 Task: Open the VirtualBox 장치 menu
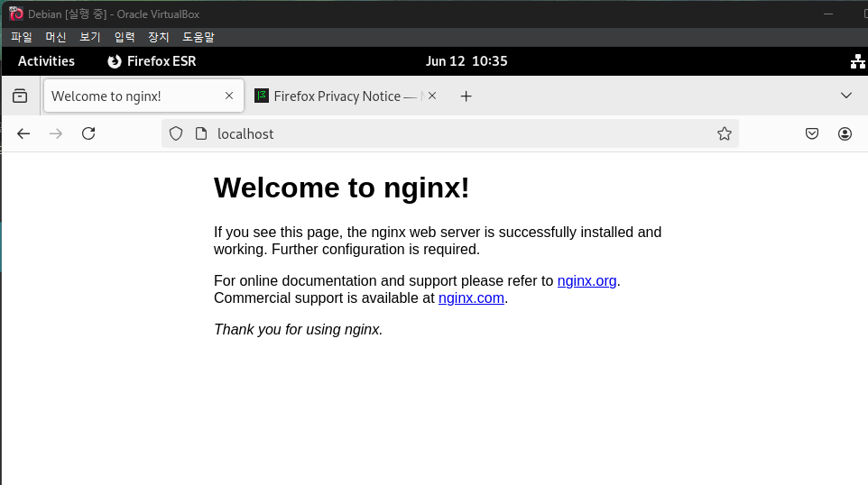tap(158, 37)
